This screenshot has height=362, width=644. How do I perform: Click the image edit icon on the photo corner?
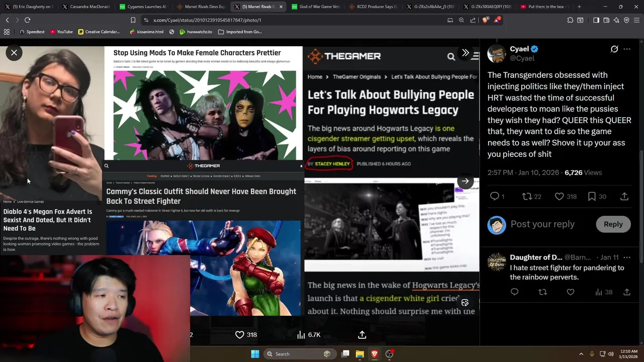click(465, 302)
